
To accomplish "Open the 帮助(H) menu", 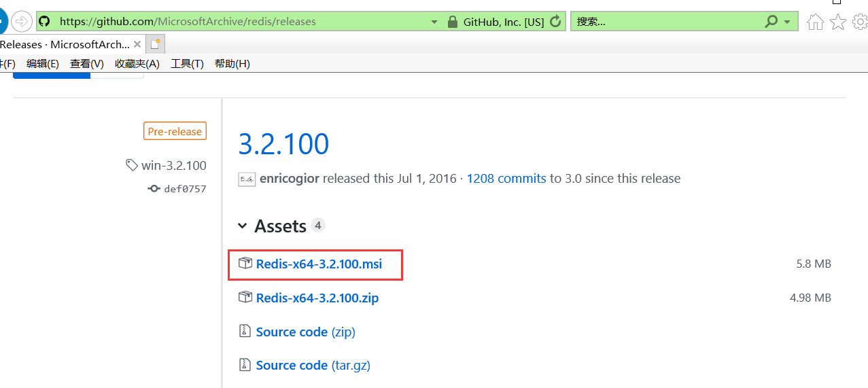I will click(232, 64).
